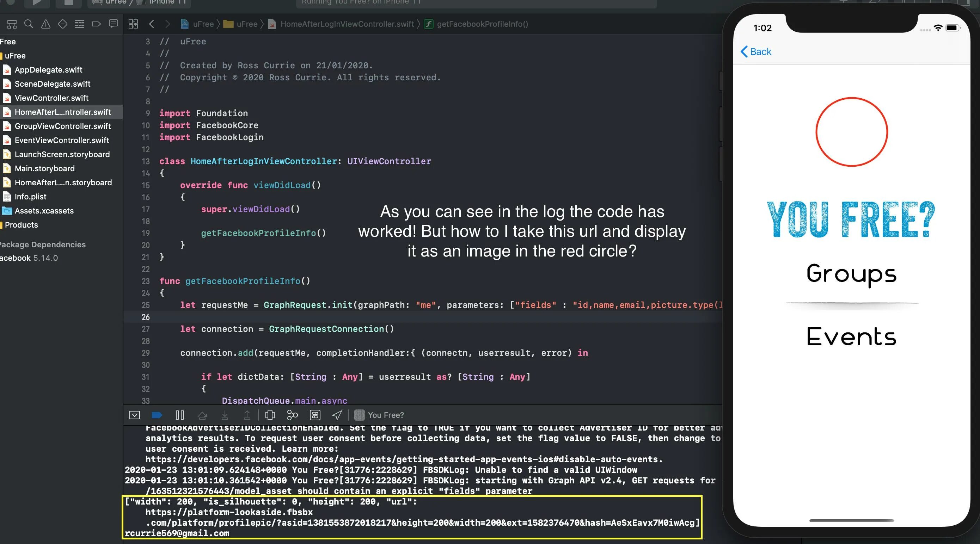The image size is (980, 544).
Task: Toggle breakpoints with the blue tag button
Action: click(157, 415)
